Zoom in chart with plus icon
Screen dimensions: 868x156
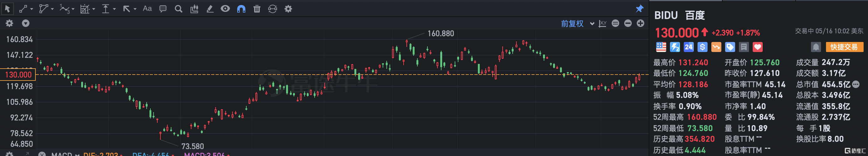(x=641, y=23)
